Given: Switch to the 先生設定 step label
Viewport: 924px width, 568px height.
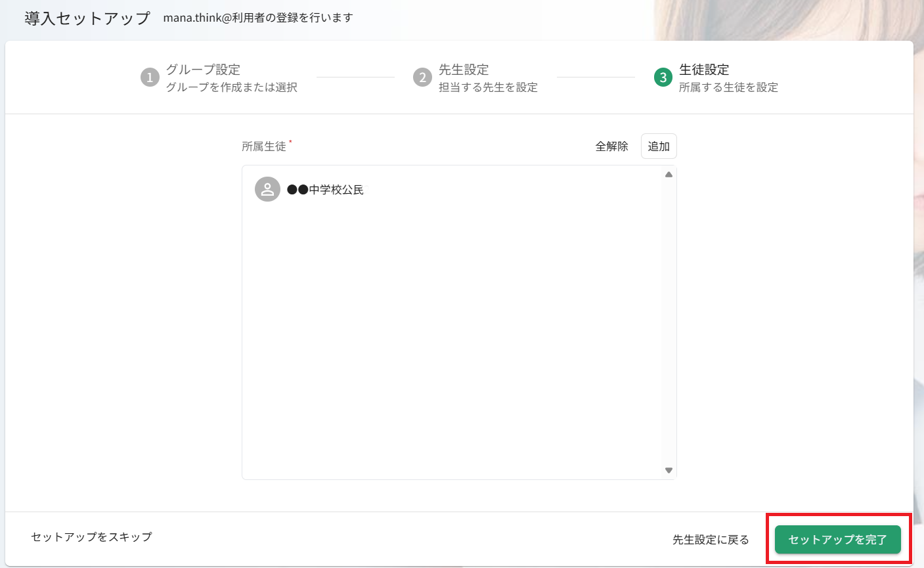Looking at the screenshot, I should pyautogui.click(x=464, y=70).
